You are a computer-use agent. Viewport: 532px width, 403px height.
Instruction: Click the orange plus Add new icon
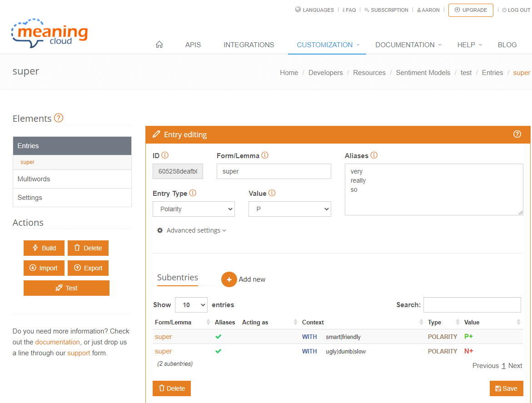[229, 279]
